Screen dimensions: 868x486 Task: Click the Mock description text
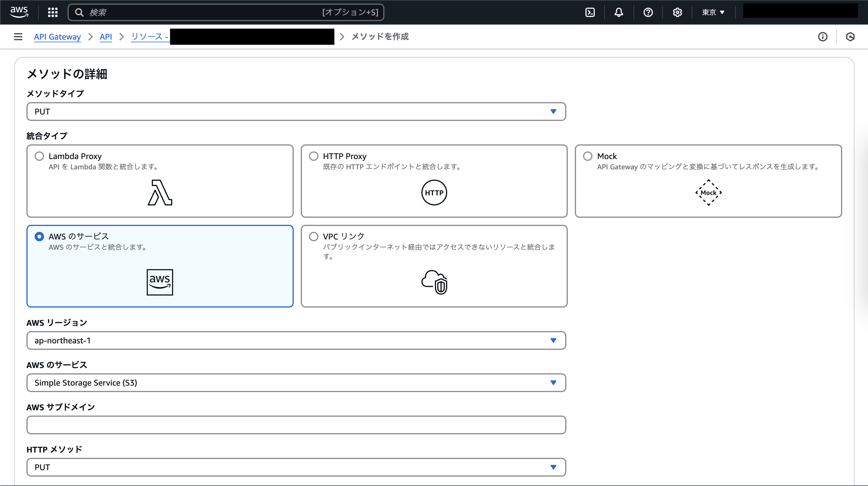708,166
